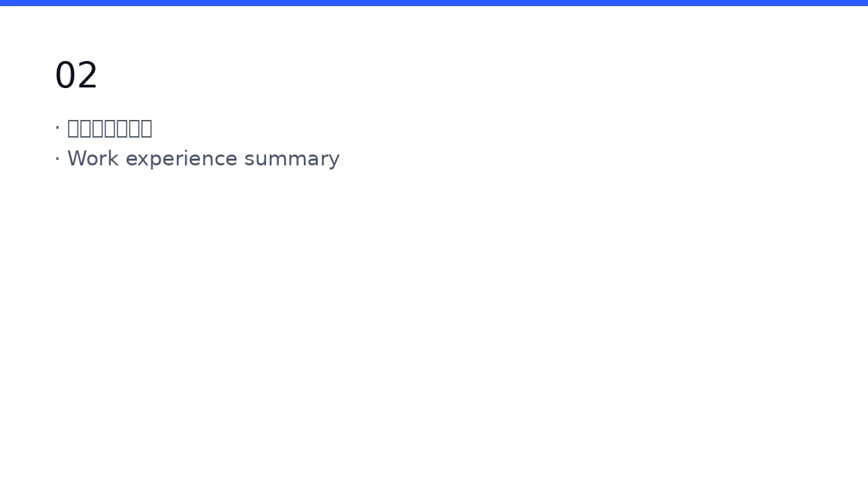This screenshot has height=488, width=868.
Task: Click the blue accent bar at top
Action: (x=434, y=3)
